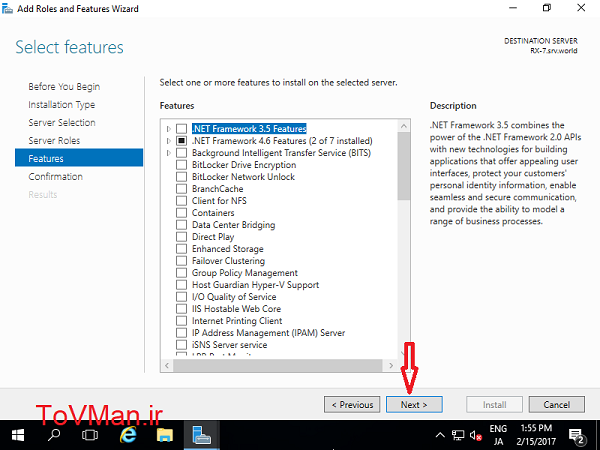
Task: Select IIS Hostable Web Core label
Action: click(236, 309)
